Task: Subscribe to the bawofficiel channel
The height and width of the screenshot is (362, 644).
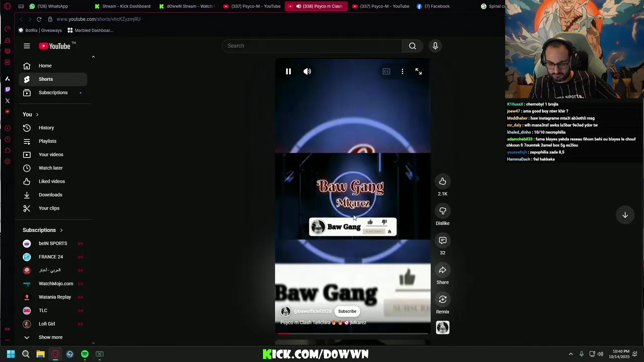Action: [347, 311]
